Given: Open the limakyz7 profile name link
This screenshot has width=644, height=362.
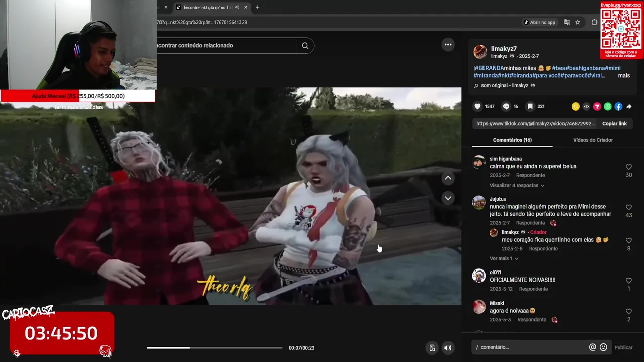Looking at the screenshot, I should [x=504, y=49].
